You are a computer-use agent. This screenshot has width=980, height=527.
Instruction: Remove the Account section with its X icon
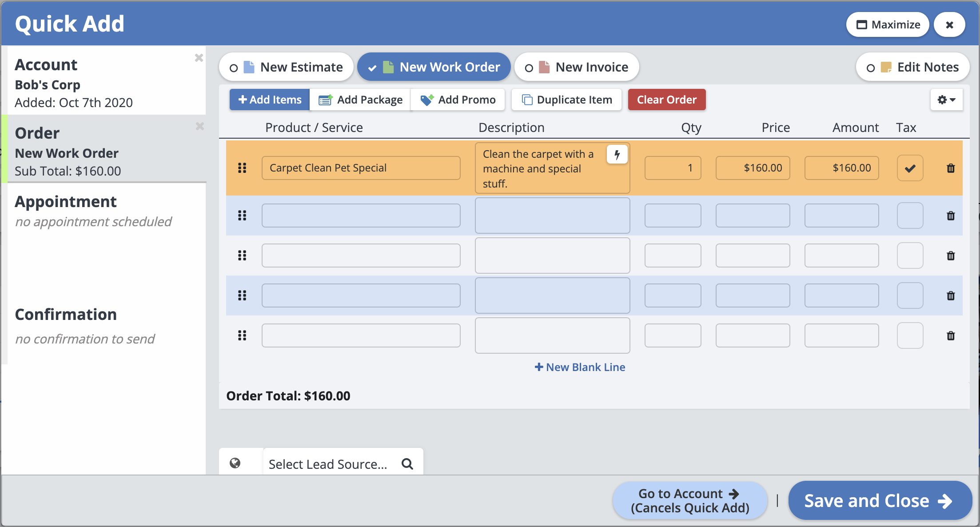coord(199,58)
